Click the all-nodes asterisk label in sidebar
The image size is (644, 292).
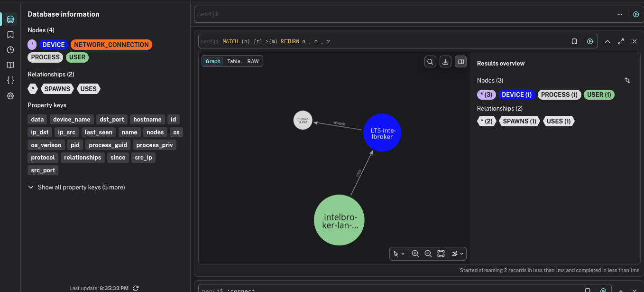click(x=32, y=45)
